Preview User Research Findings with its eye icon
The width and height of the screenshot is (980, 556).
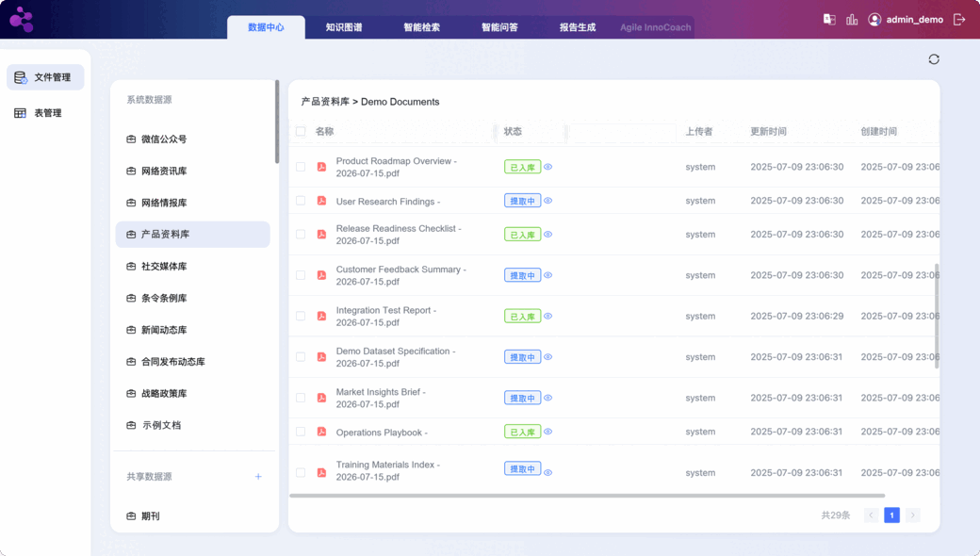[548, 201]
